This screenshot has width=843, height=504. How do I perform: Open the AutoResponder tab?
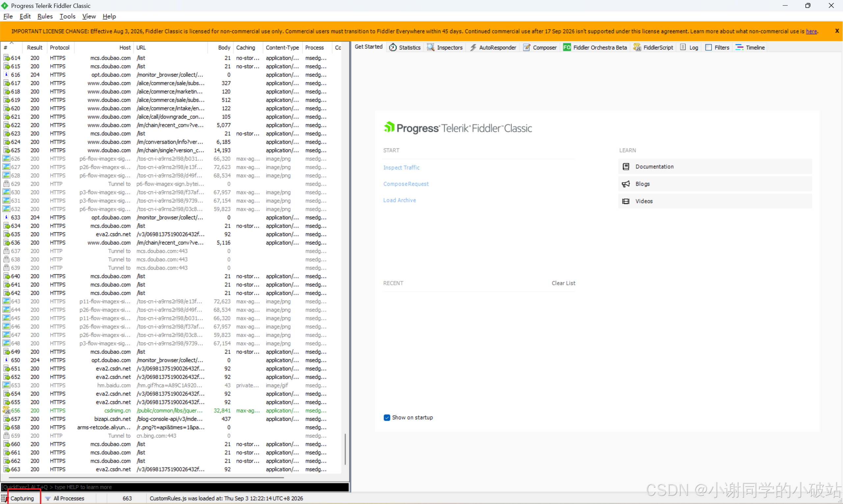[x=493, y=47]
